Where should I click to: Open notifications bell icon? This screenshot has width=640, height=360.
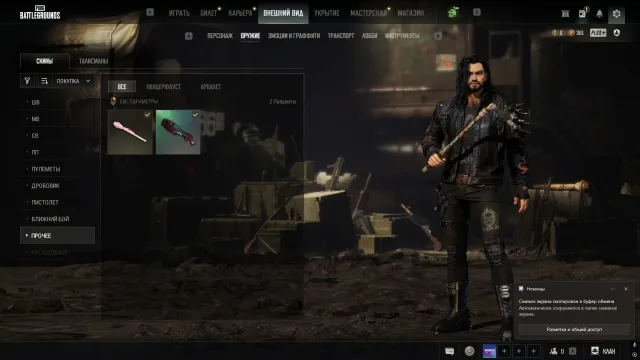point(599,14)
